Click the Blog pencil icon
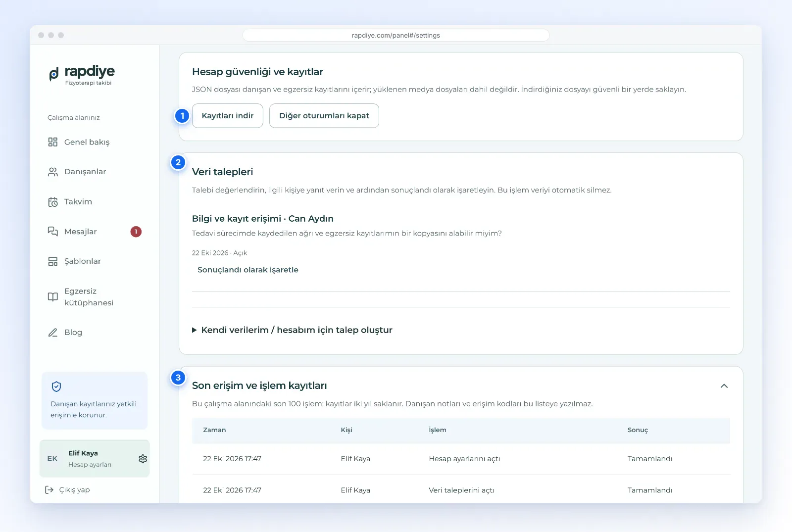This screenshot has width=792, height=532. pos(53,333)
